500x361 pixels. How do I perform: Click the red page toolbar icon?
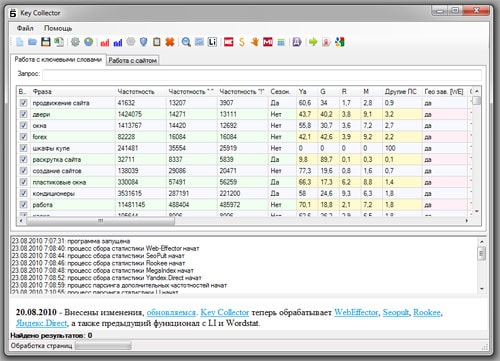pyautogui.click(x=326, y=42)
